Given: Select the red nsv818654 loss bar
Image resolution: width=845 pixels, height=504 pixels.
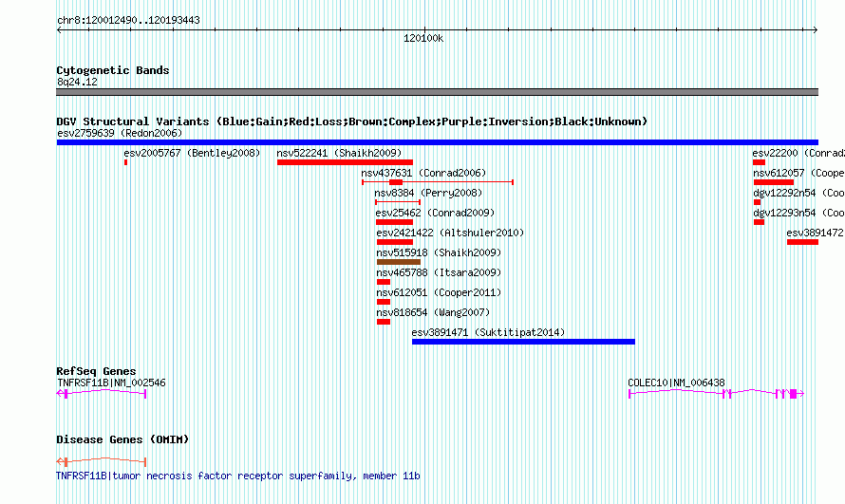Looking at the screenshot, I should pos(384,322).
